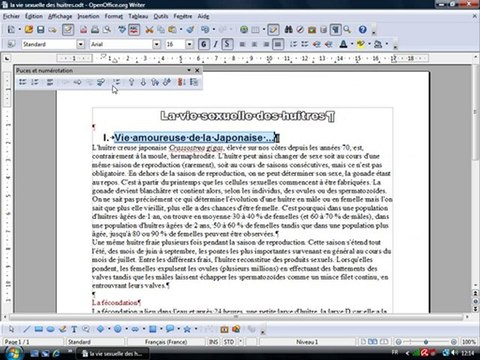The height and width of the screenshot is (360, 480).
Task: Click the STD selection mode field
Action: click(x=228, y=342)
